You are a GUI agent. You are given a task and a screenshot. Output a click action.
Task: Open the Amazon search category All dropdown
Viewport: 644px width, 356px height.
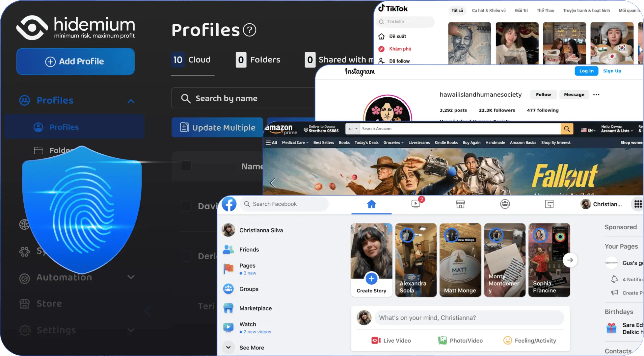click(x=353, y=129)
